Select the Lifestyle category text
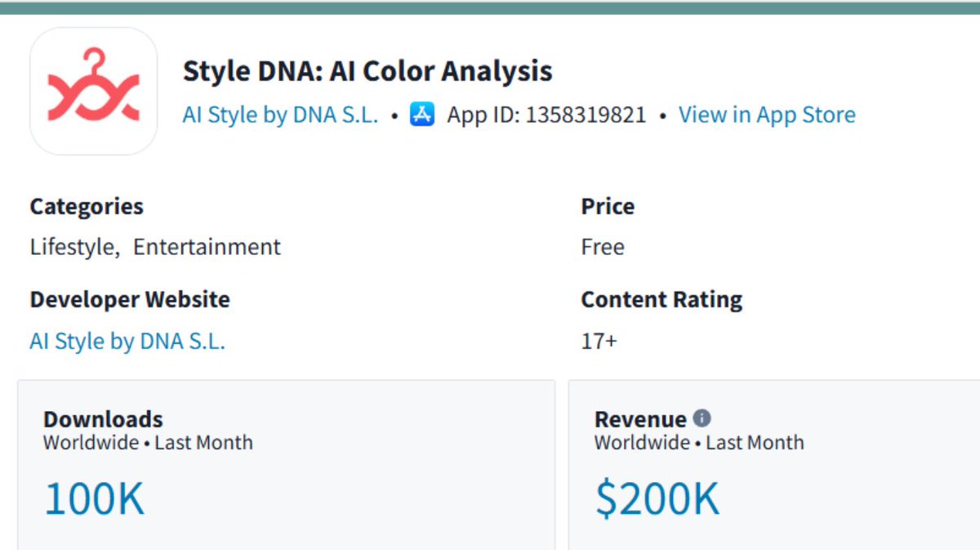Image resolution: width=980 pixels, height=550 pixels. coord(73,247)
